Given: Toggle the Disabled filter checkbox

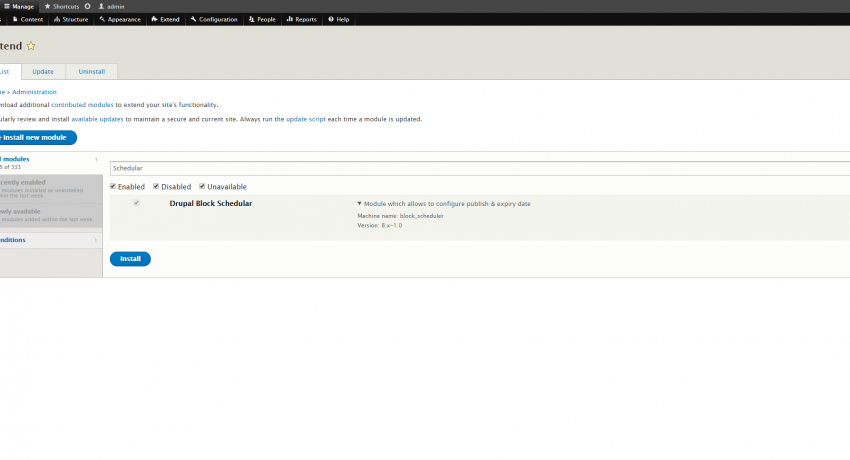Looking at the screenshot, I should pyautogui.click(x=156, y=186).
